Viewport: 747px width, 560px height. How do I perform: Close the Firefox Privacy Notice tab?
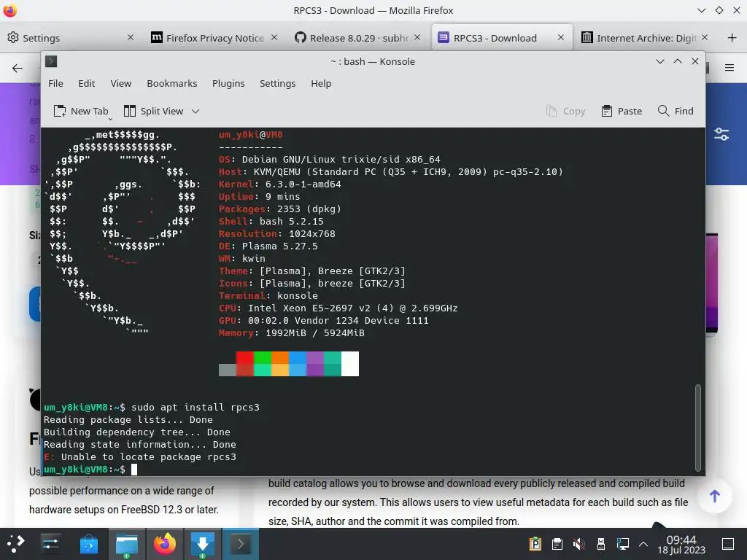[274, 37]
